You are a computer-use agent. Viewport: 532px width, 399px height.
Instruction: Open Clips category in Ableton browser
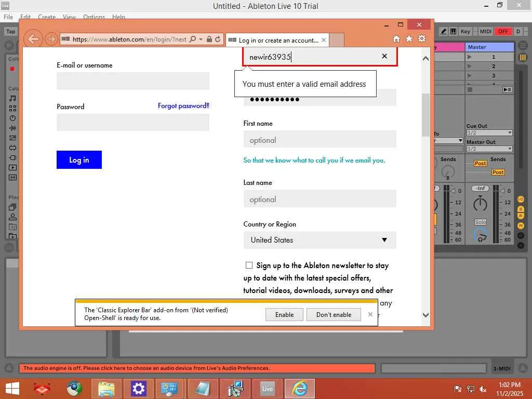(x=12, y=167)
